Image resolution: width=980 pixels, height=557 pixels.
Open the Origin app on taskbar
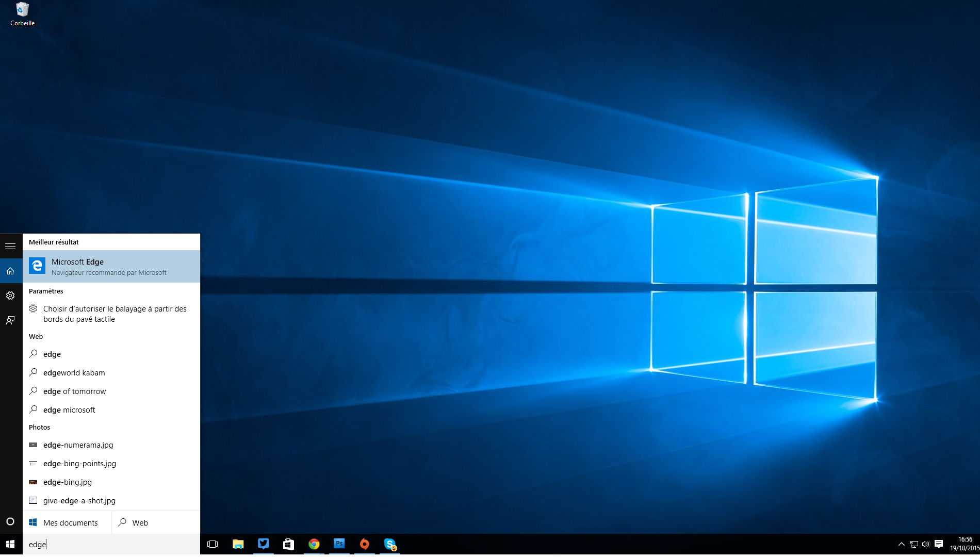364,544
